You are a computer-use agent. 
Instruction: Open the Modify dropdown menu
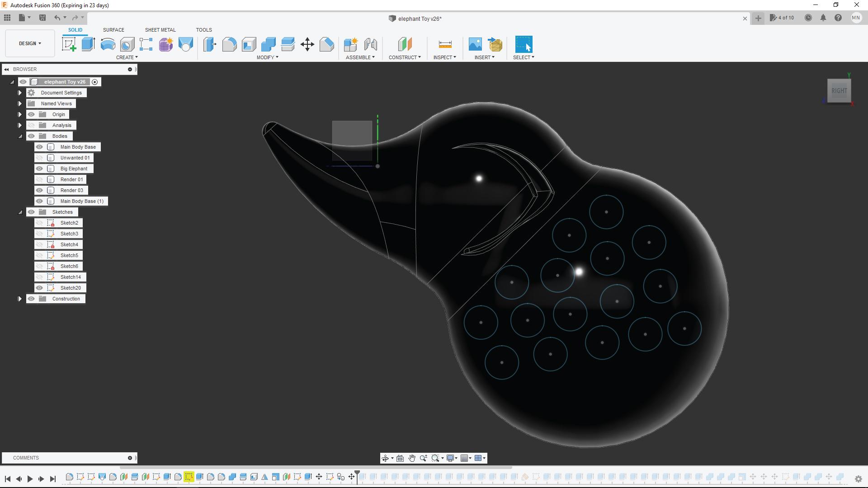pos(267,57)
